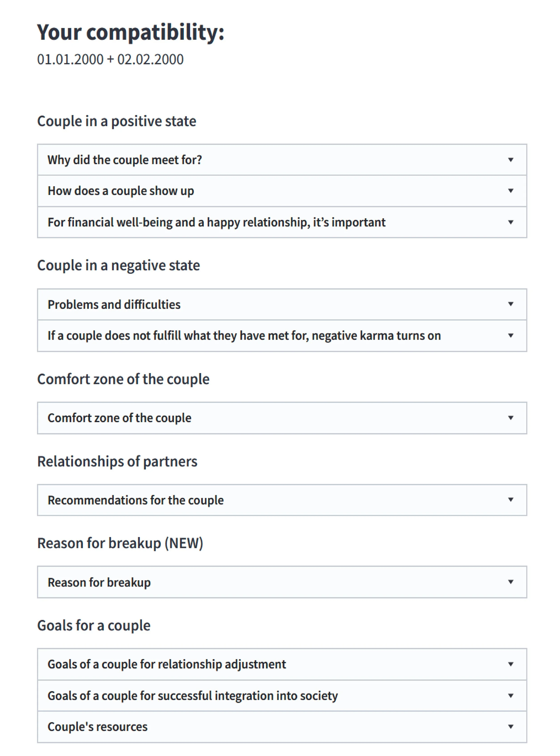Click the arrow icon on 'Reason for breakup' row
Image resolution: width=560 pixels, height=756 pixels.
tap(510, 582)
